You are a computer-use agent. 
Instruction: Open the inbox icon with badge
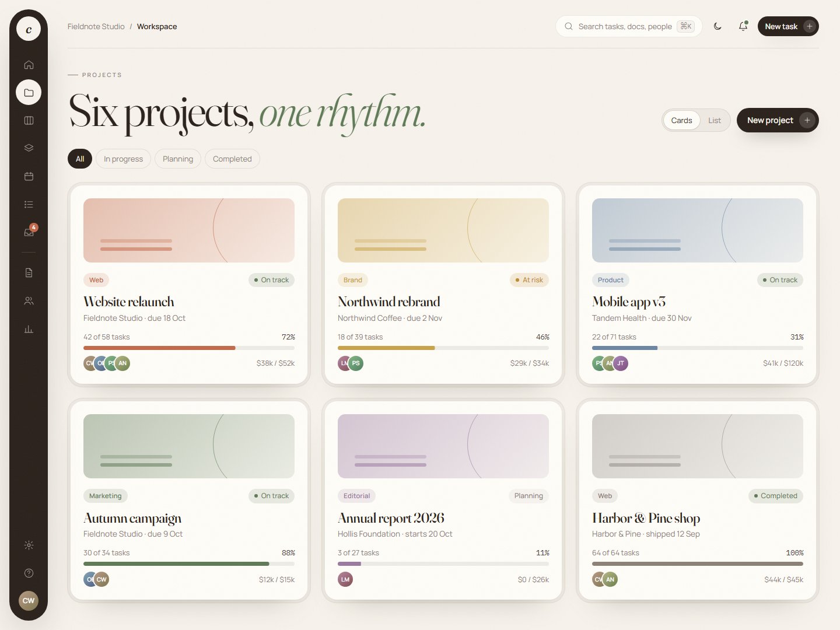pos(29,232)
